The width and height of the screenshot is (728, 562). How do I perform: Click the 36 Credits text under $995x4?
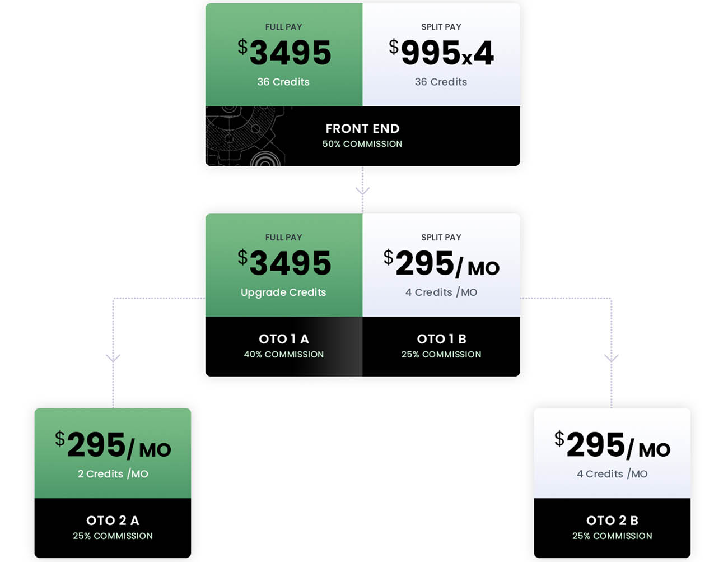click(441, 82)
